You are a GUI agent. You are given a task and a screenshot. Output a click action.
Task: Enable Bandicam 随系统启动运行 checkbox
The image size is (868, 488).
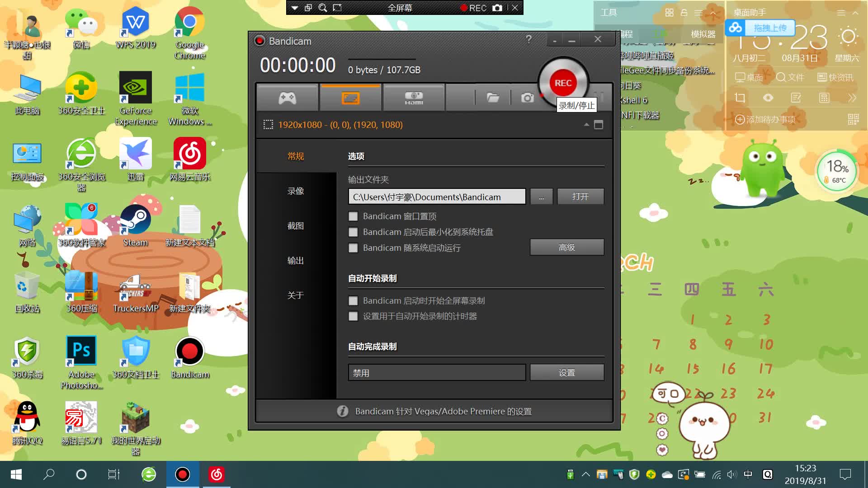coord(353,248)
